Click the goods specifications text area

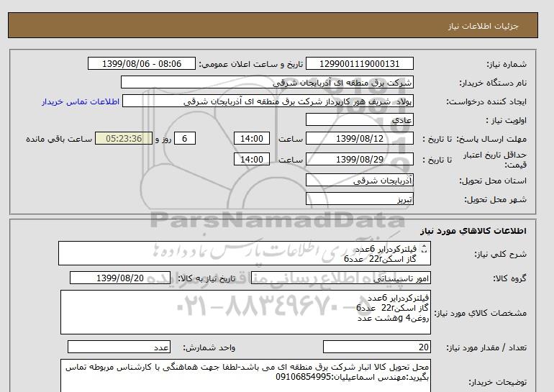(x=245, y=313)
